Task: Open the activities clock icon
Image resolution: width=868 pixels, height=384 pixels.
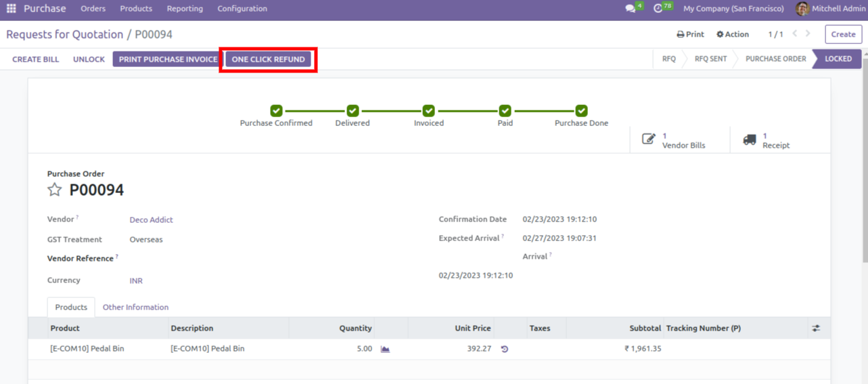Action: (658, 9)
